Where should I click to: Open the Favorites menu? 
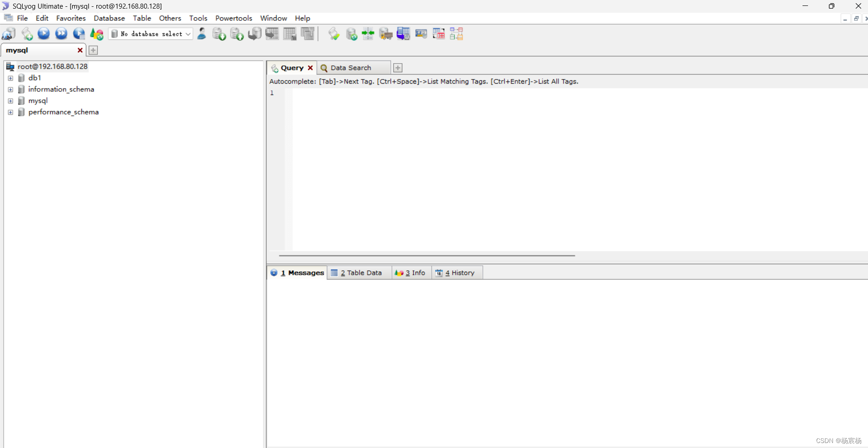tap(71, 18)
